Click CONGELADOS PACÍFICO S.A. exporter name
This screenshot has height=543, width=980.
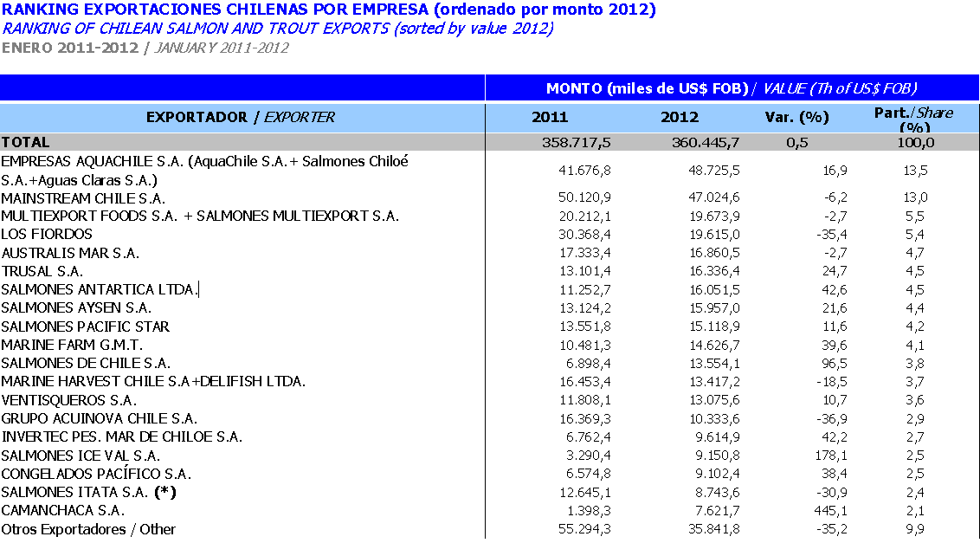pos(96,474)
